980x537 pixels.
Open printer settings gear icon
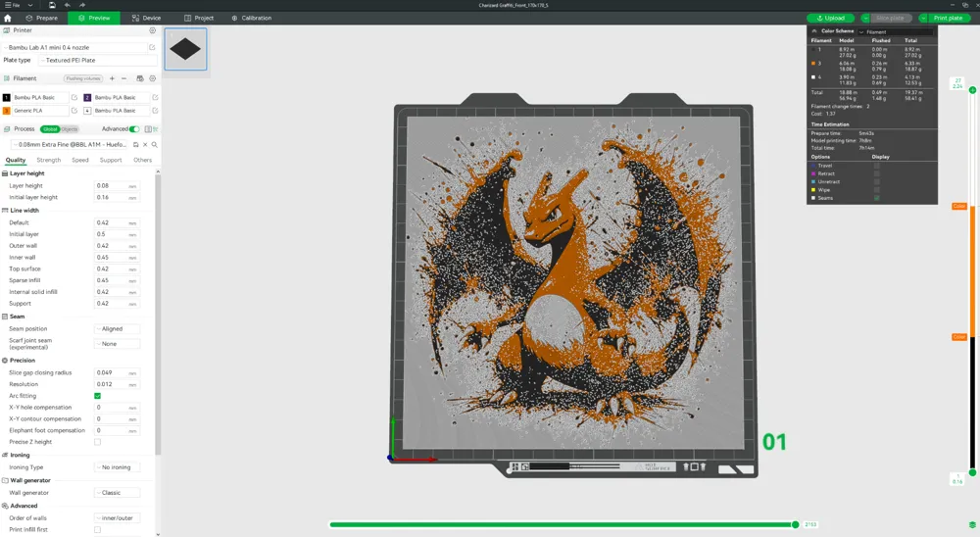coord(152,30)
